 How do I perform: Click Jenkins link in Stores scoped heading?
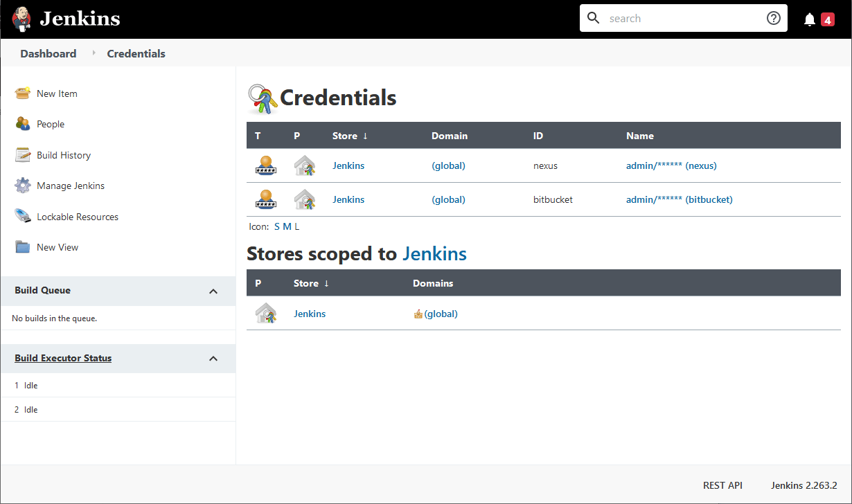(x=434, y=254)
